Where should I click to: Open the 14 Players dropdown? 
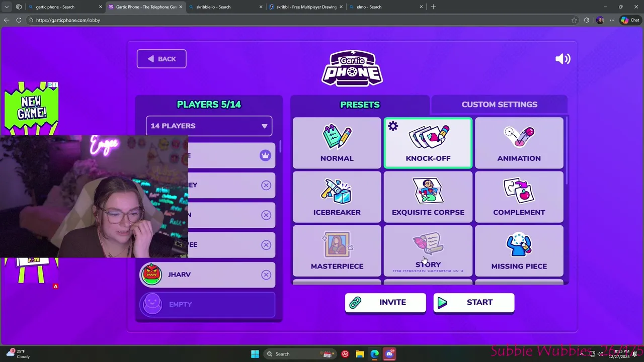click(x=209, y=126)
